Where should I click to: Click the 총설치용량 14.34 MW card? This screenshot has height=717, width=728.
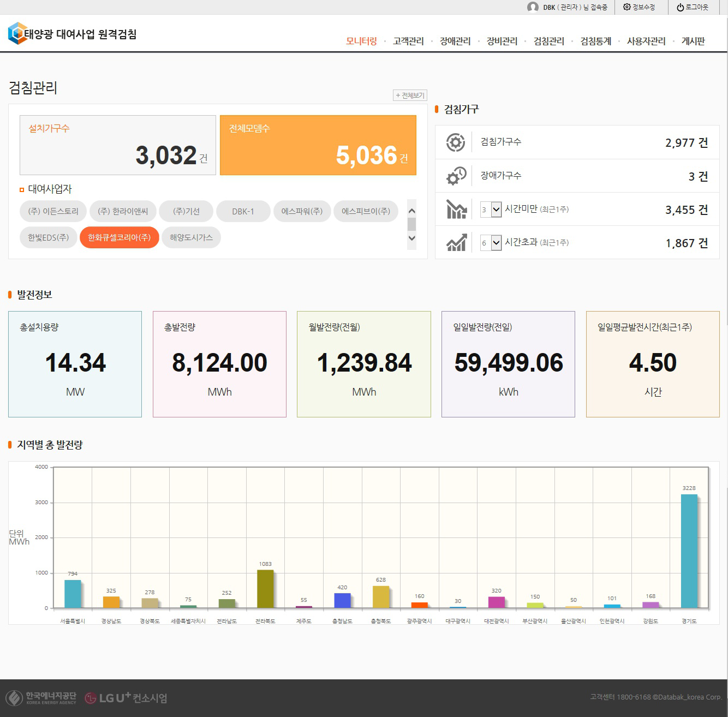[75, 364]
